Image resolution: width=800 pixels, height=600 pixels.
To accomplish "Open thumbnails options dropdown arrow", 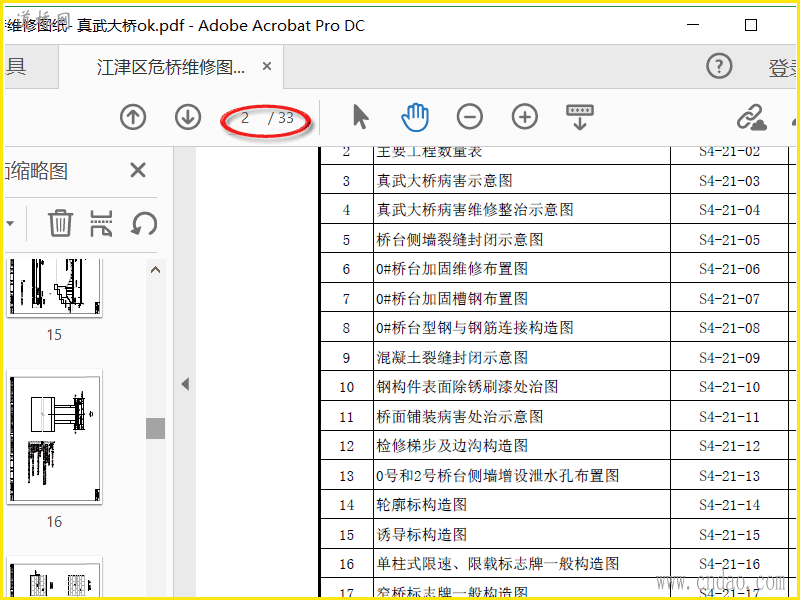I will click(x=10, y=223).
